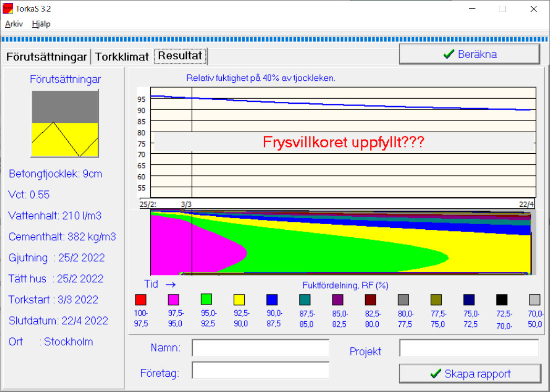Click the Tätt hus : 25/2 2022 text
The width and height of the screenshot is (550, 392).
click(x=56, y=279)
